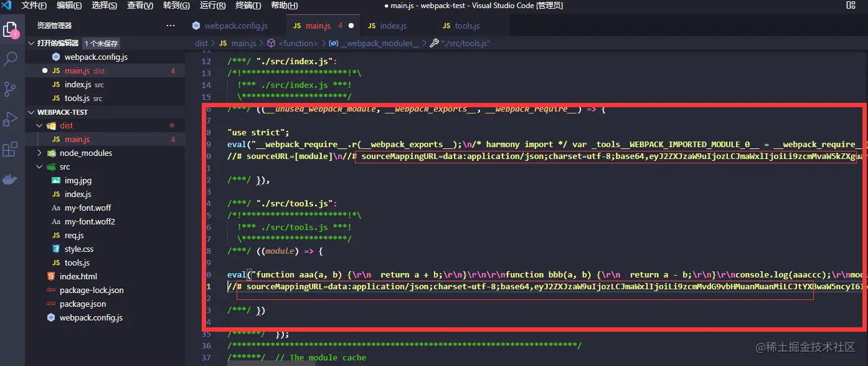
Task: Click unsaved dot on main.js tab
Action: point(351,26)
